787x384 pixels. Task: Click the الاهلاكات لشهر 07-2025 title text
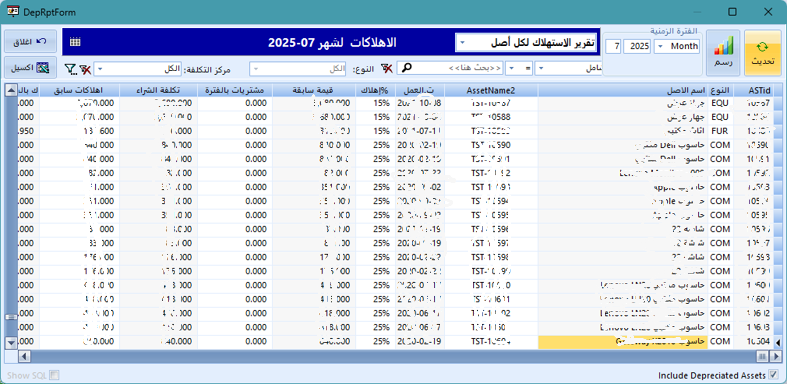pyautogui.click(x=332, y=42)
